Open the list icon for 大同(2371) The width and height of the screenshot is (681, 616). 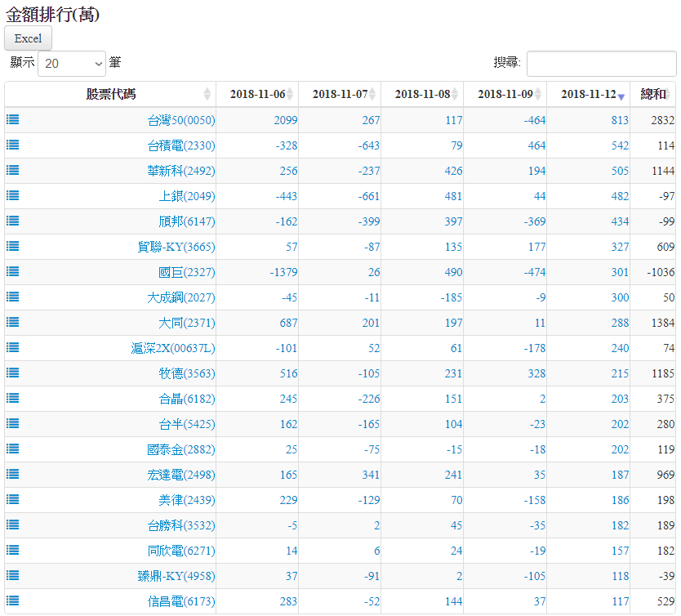pyautogui.click(x=13, y=322)
